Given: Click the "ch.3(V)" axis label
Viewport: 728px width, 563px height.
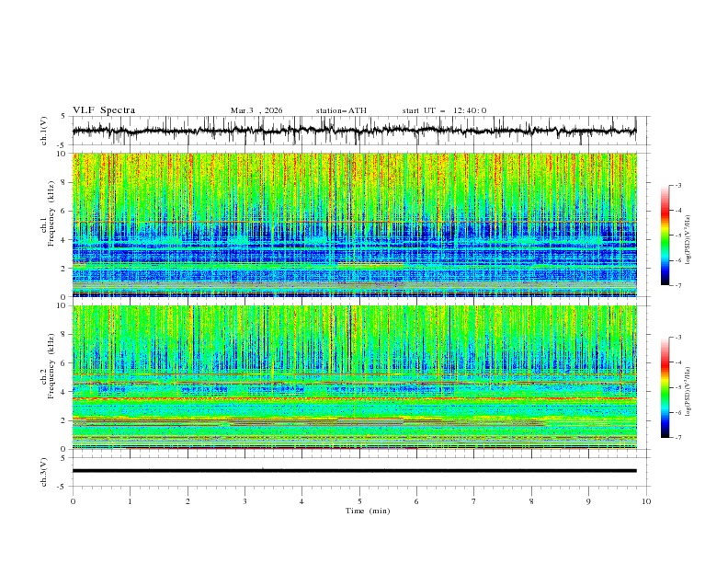Looking at the screenshot, I should pos(44,472).
